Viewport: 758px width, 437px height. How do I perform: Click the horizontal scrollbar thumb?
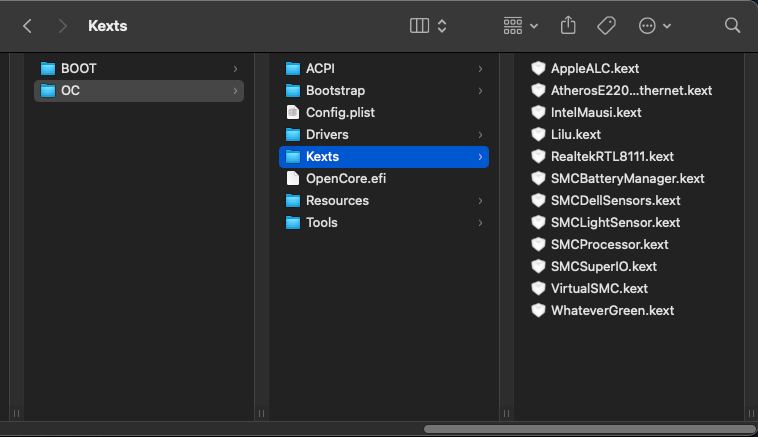[590, 429]
